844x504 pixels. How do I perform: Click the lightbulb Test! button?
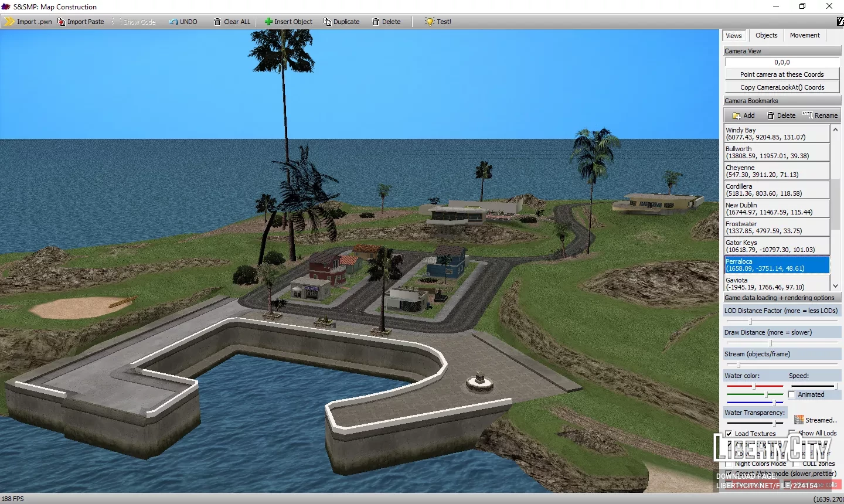[x=438, y=22]
